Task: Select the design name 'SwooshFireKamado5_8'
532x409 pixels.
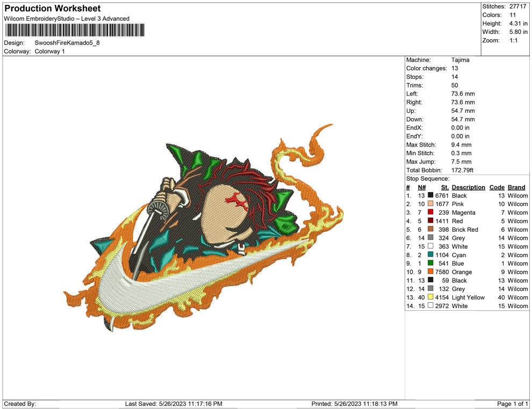Action: tap(67, 43)
